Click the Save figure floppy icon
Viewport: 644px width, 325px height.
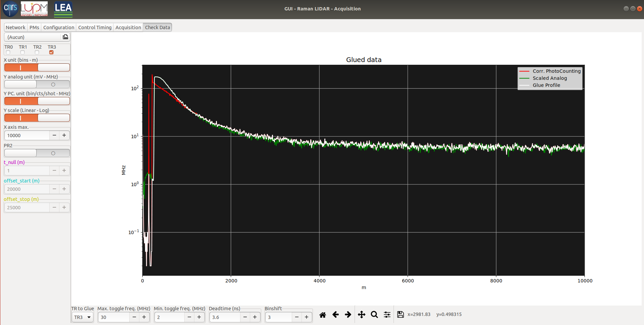point(400,315)
